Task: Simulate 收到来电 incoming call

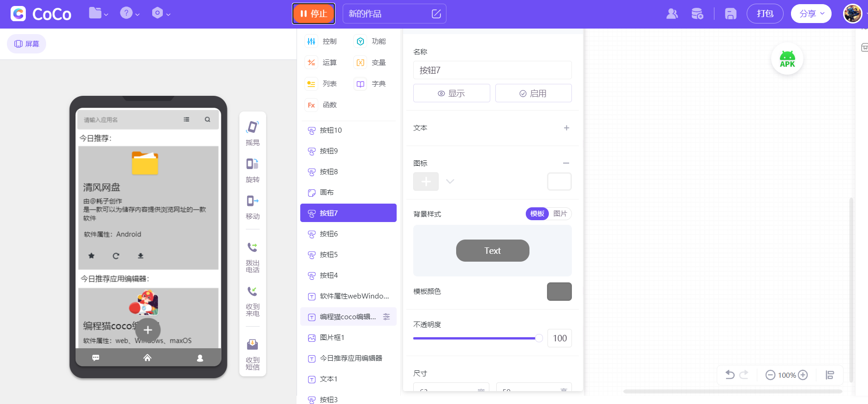Action: coord(253,301)
